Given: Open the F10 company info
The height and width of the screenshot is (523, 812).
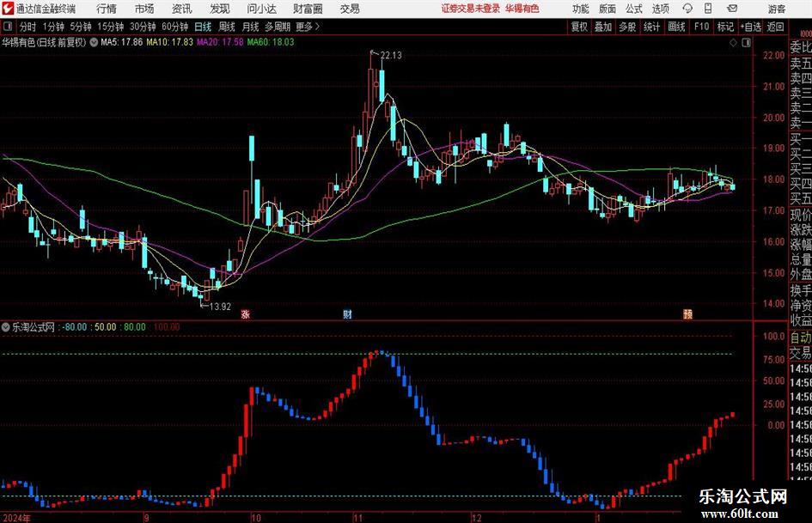Looking at the screenshot, I should [701, 27].
